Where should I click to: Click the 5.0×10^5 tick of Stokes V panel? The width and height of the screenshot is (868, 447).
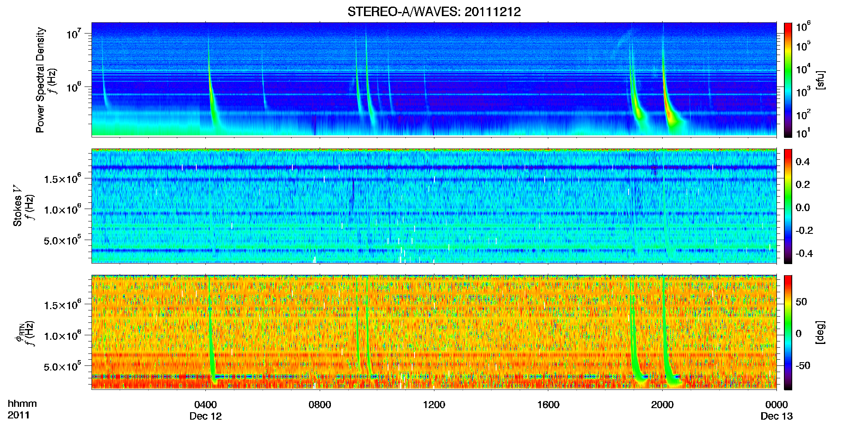point(62,240)
